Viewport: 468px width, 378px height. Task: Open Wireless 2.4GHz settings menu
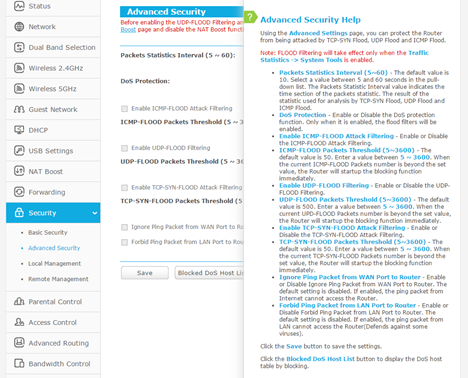(53, 68)
